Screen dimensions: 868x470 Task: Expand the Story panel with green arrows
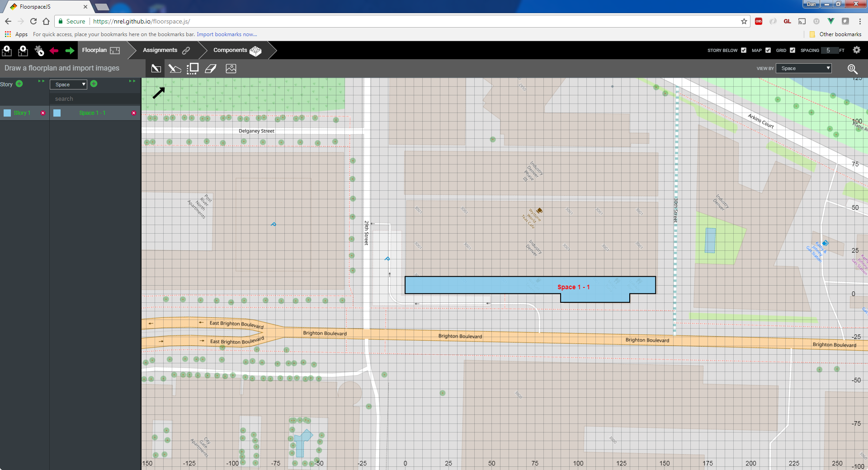[x=41, y=81]
